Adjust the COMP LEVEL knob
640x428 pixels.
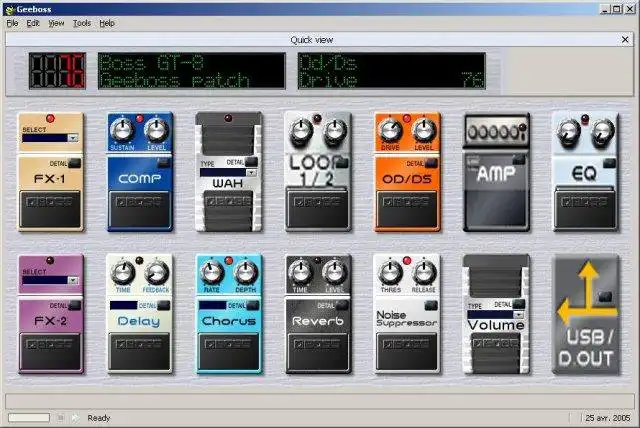pos(156,130)
